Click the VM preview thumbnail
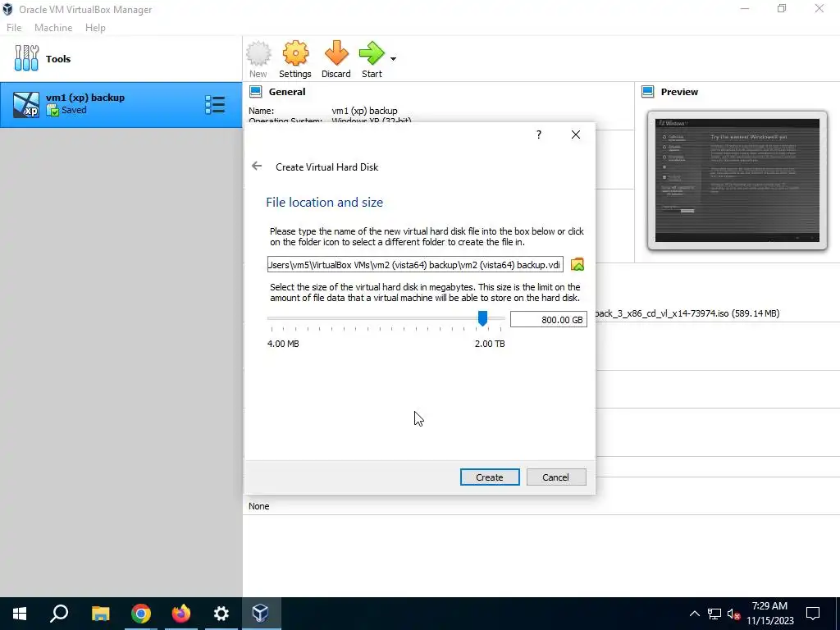Image resolution: width=840 pixels, height=630 pixels. pos(737,180)
